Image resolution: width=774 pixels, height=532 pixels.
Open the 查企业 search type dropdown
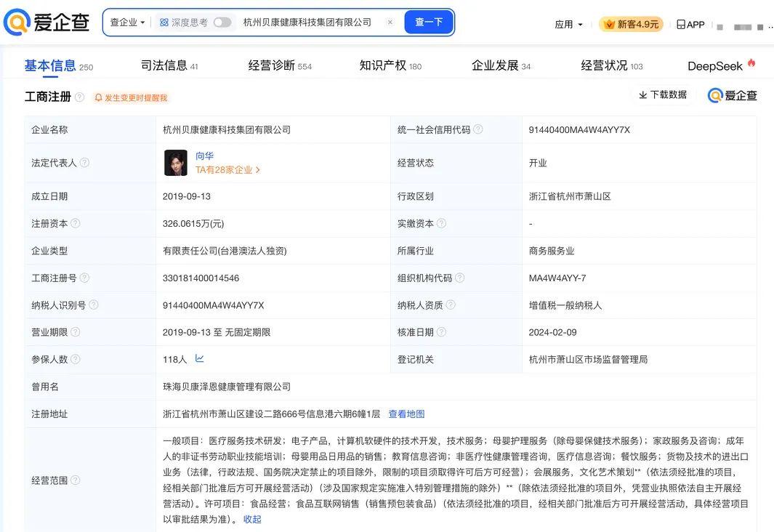pyautogui.click(x=127, y=23)
